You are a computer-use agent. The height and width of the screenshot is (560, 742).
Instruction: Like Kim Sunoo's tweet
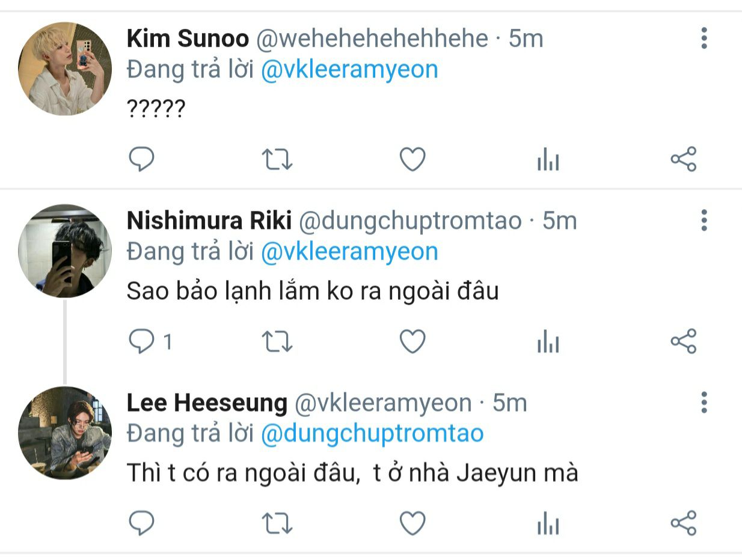click(x=412, y=159)
